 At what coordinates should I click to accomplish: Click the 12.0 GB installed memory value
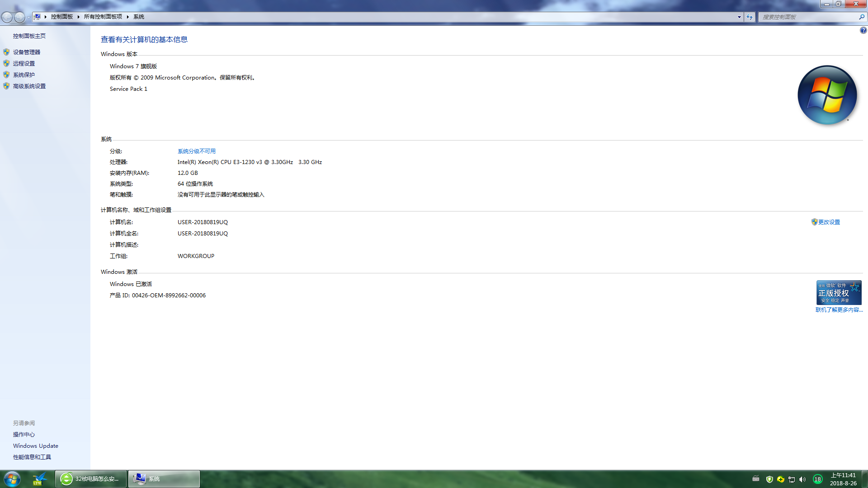click(x=188, y=173)
